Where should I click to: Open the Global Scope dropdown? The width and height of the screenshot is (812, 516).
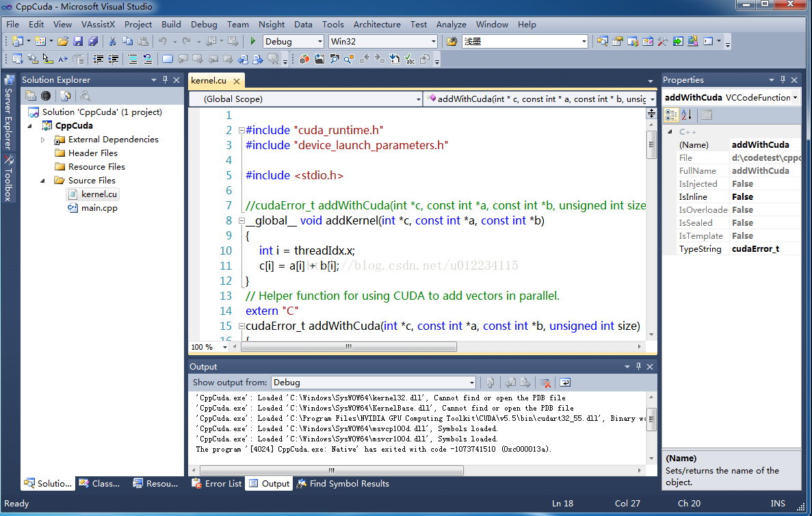tap(306, 99)
